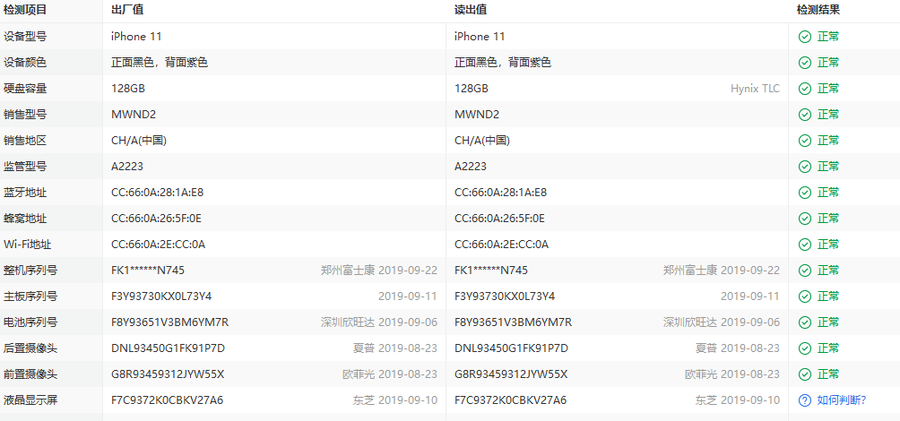The width and height of the screenshot is (900, 421).
Task: Select the 销售型号 row label
Action: pos(25,115)
